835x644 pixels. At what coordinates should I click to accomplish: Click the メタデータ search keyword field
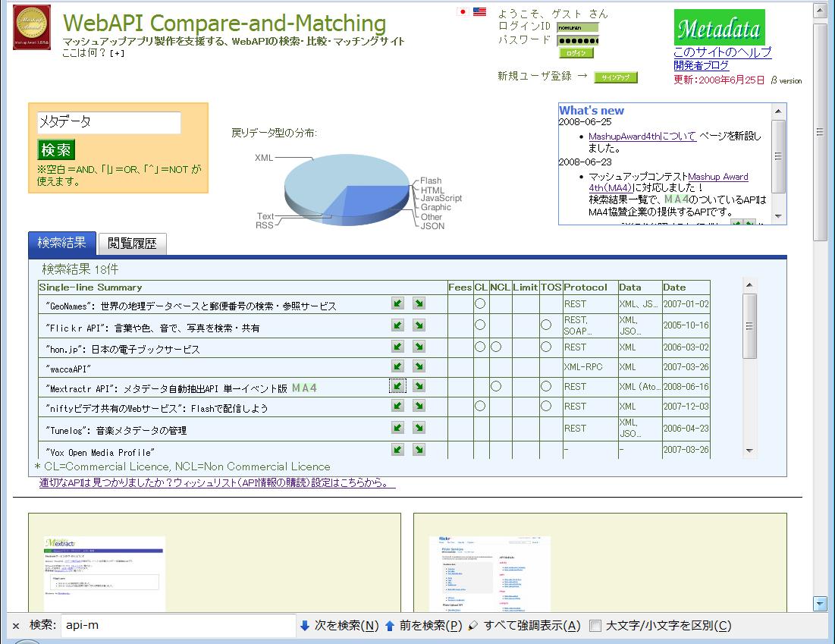click(109, 123)
